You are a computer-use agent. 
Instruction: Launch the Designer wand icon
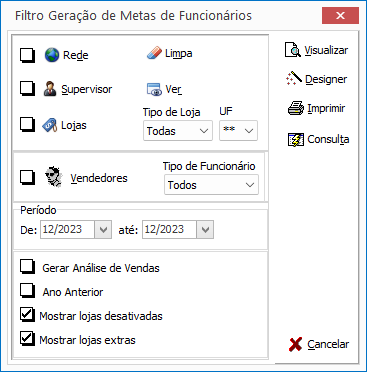(294, 79)
